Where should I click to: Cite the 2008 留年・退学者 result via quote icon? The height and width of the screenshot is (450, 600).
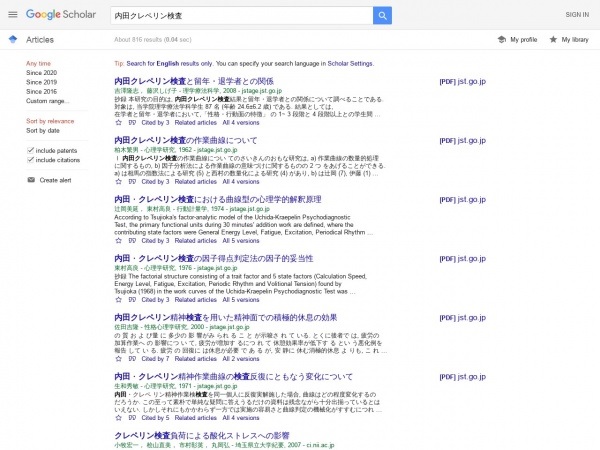click(132, 123)
